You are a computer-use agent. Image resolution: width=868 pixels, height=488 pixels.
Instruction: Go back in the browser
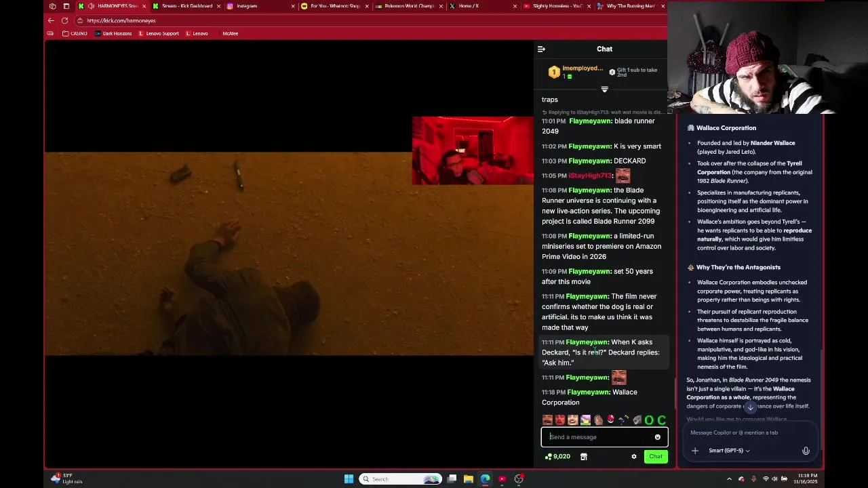coord(51,20)
